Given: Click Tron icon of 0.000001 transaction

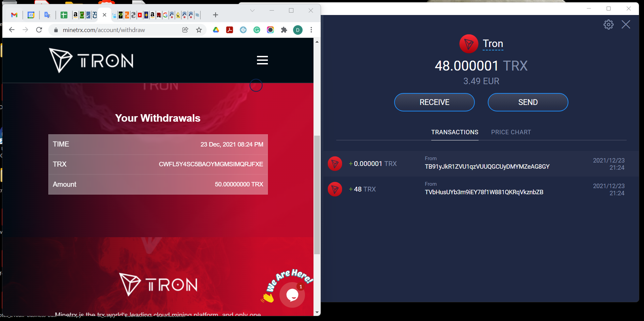Looking at the screenshot, I should point(335,164).
